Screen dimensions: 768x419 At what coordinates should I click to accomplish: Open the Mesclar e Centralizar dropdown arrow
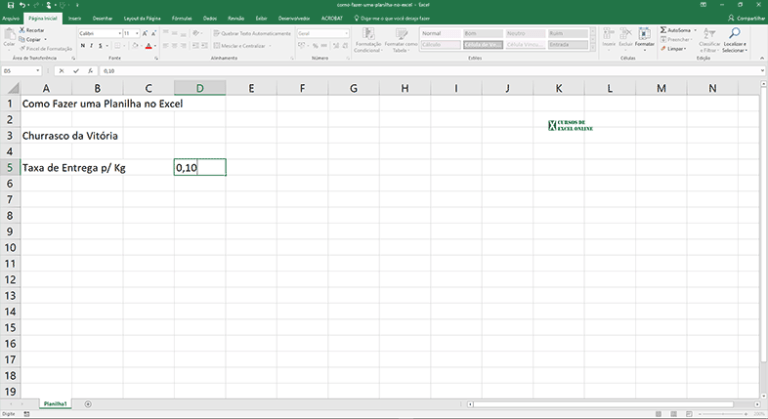pyautogui.click(x=270, y=46)
